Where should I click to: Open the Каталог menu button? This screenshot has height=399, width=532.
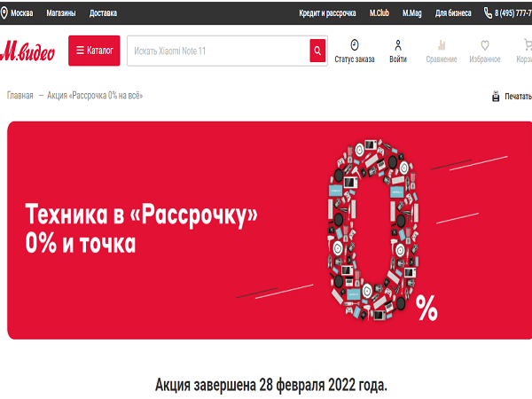click(94, 51)
